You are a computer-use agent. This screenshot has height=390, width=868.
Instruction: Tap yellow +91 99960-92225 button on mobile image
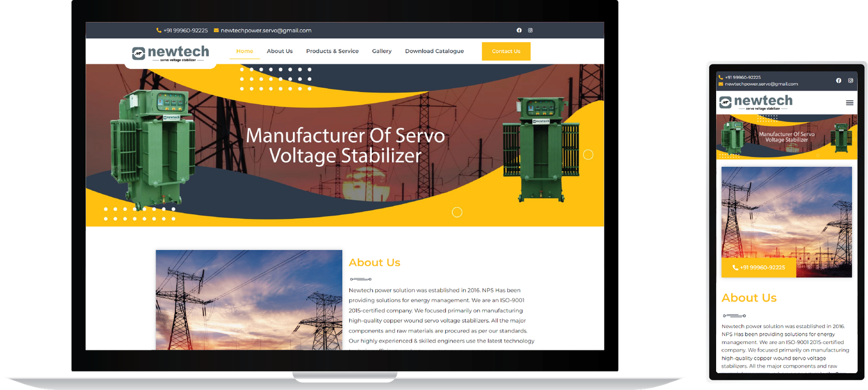(758, 267)
